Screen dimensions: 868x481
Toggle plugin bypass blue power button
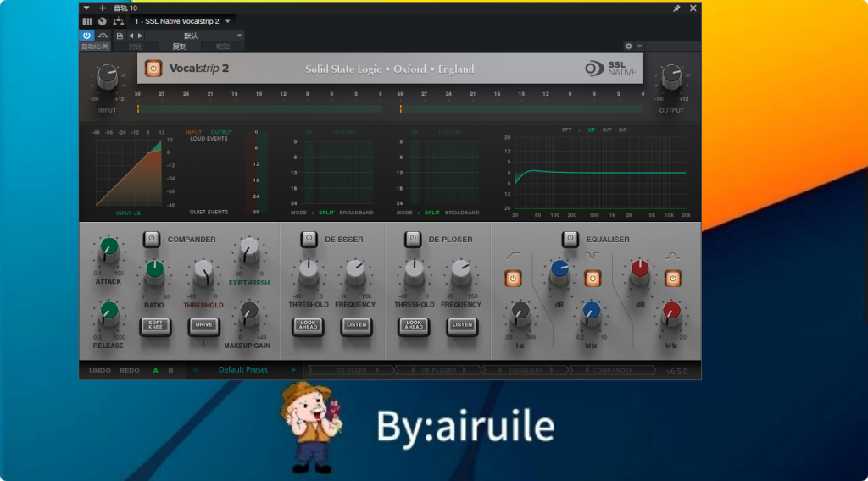(x=87, y=36)
